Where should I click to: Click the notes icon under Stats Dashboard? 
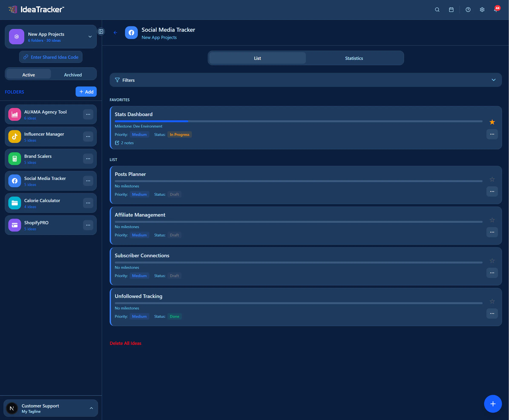click(x=117, y=143)
